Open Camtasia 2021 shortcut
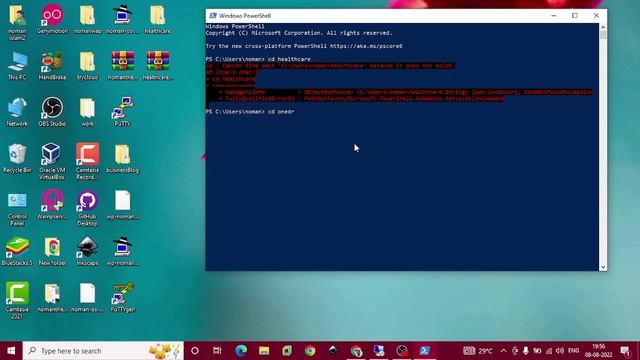The image size is (640, 360). tap(17, 301)
